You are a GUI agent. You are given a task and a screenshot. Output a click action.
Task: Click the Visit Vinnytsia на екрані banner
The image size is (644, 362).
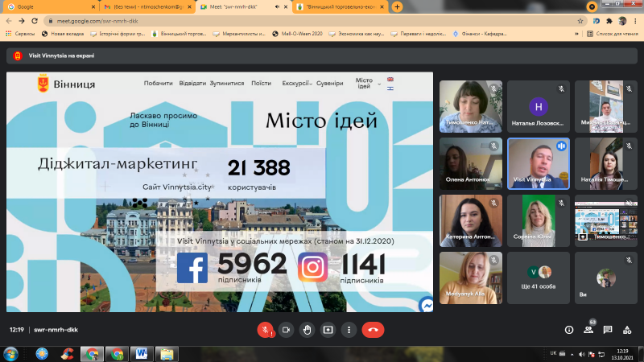[321, 56]
